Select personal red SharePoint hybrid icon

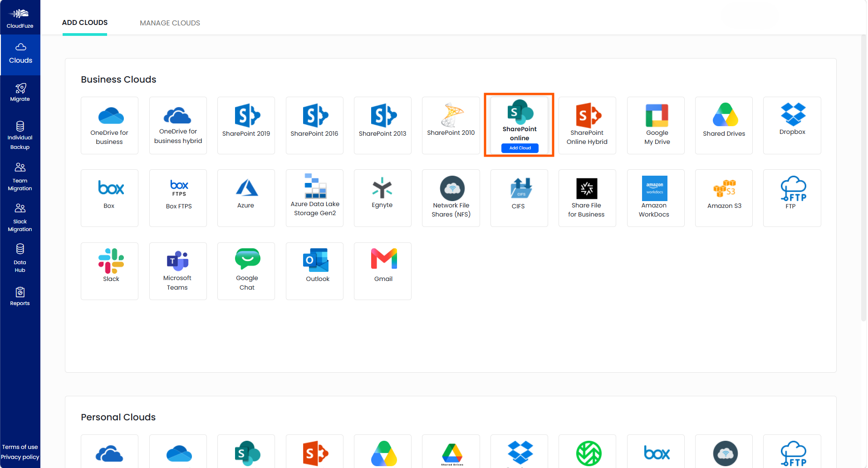point(315,453)
